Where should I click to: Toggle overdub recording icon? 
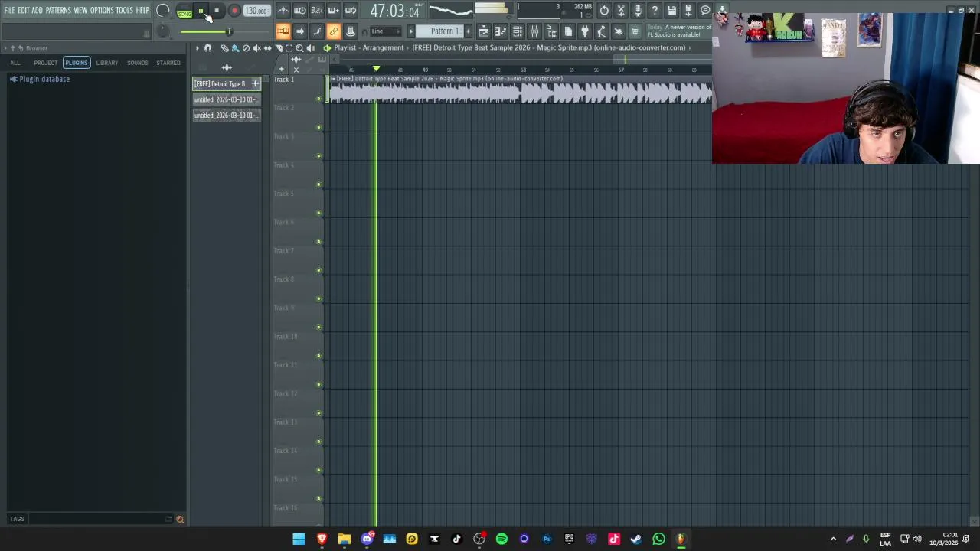pos(333,10)
